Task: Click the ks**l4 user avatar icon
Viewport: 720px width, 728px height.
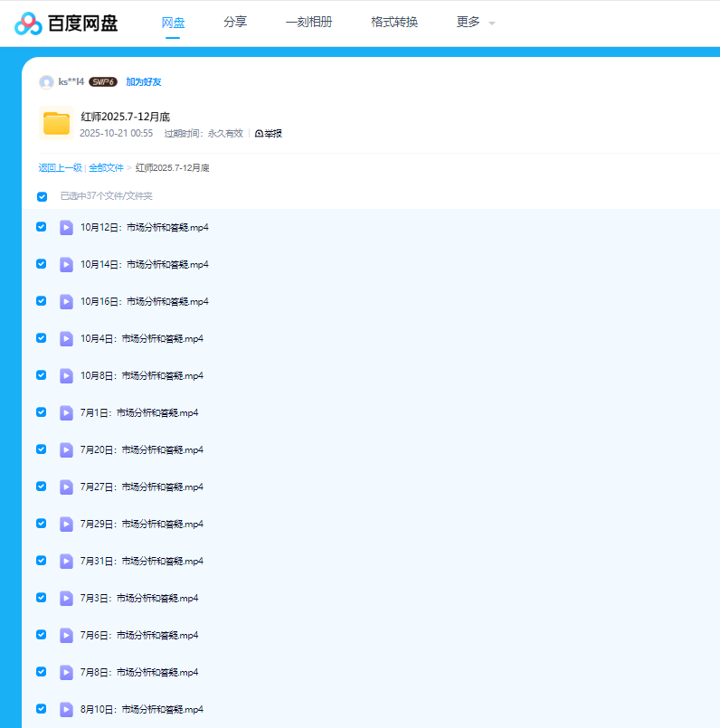Action: [x=46, y=82]
